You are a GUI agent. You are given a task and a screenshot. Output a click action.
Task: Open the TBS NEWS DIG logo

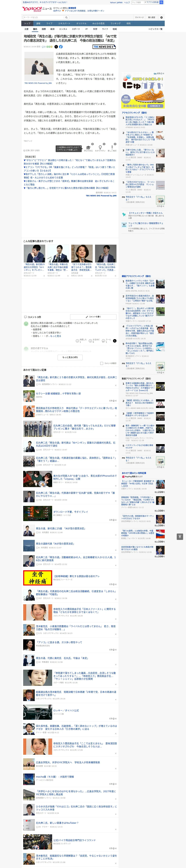pos(104,47)
